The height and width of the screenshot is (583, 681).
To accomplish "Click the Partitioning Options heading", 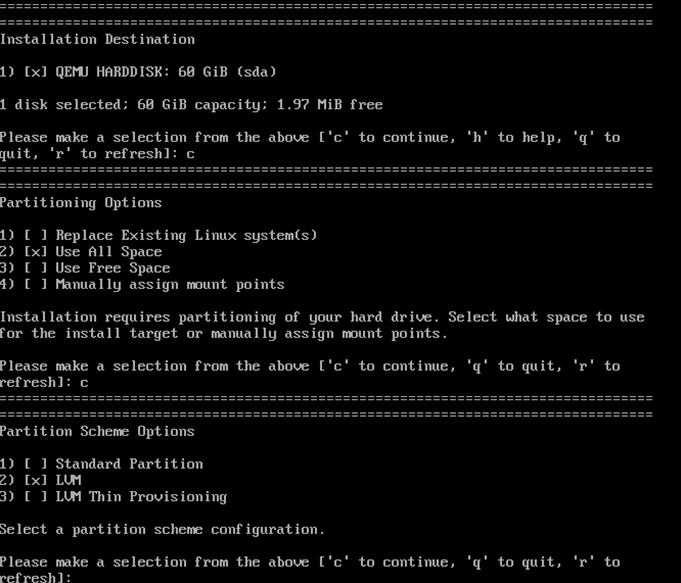I will click(x=81, y=203).
